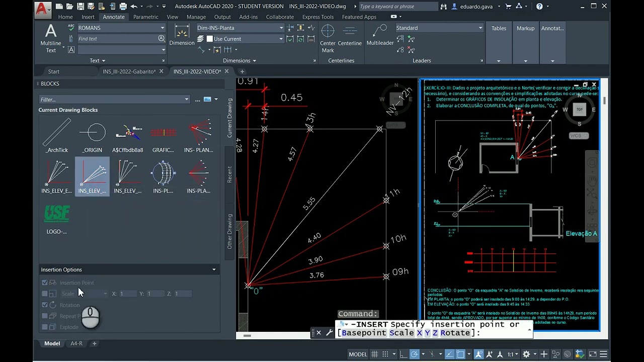The image size is (644, 362).
Task: Toggle the Insertion Point checkbox
Action: click(x=45, y=283)
